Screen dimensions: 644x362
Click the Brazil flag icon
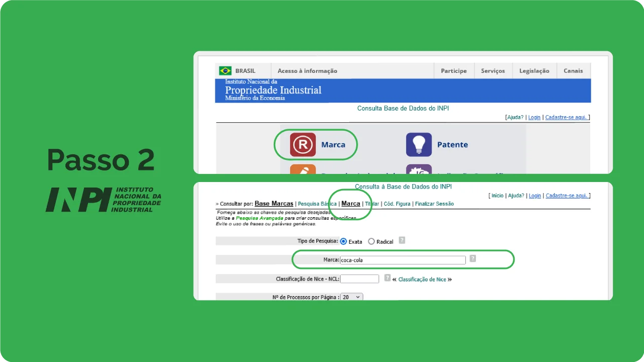click(225, 71)
